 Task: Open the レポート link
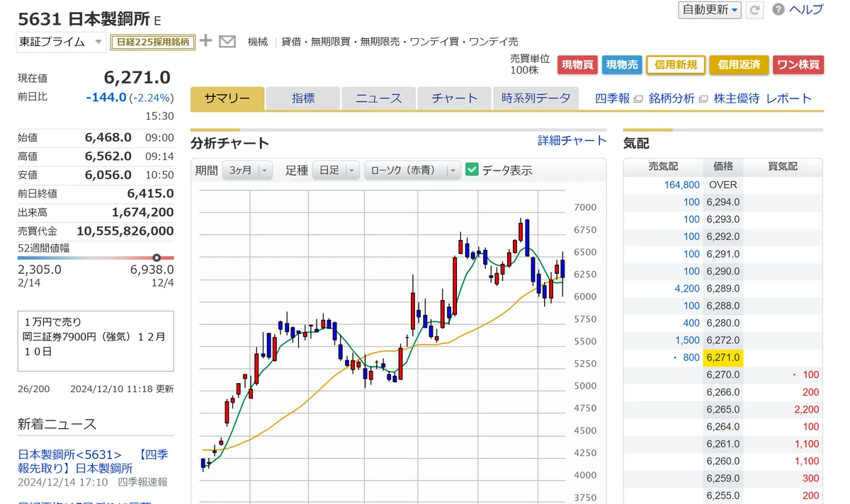pos(789,98)
